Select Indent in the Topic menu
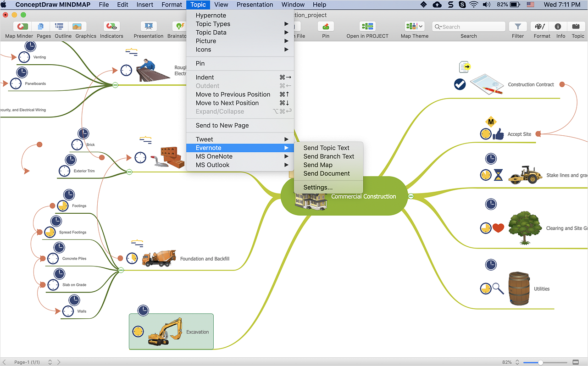The height and width of the screenshot is (366, 588). point(240,78)
